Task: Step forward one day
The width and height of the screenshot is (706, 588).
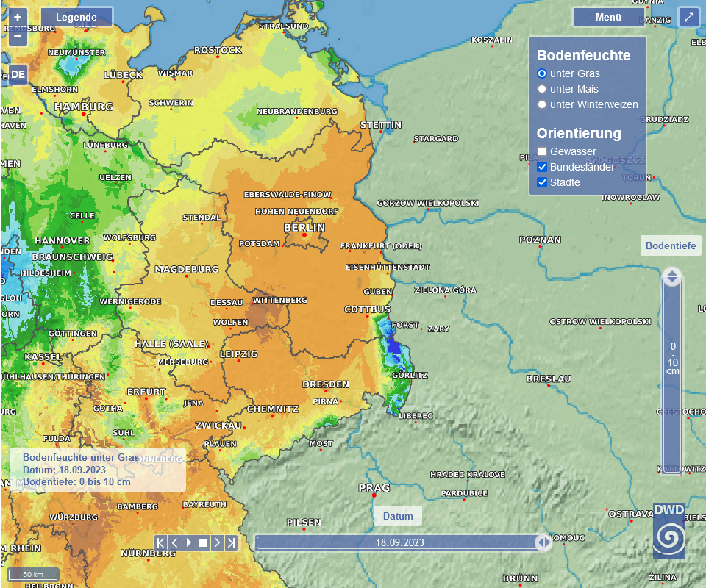Action: [217, 543]
